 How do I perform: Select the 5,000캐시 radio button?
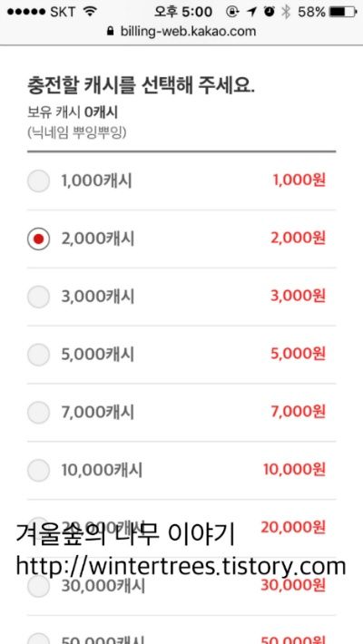pyautogui.click(x=39, y=355)
